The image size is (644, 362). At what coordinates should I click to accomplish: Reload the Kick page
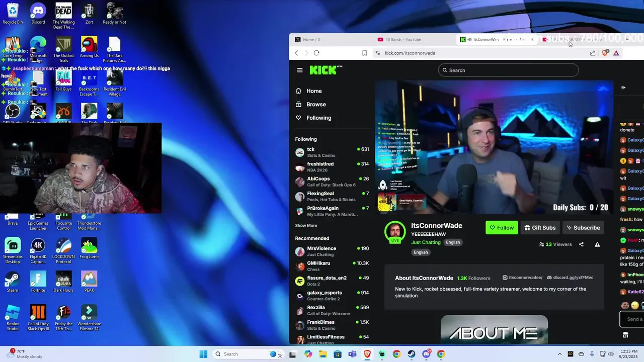coord(316,53)
